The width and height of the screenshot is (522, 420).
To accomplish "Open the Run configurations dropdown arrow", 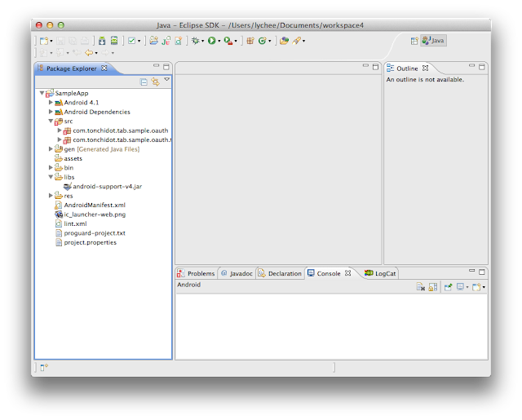I will (219, 42).
